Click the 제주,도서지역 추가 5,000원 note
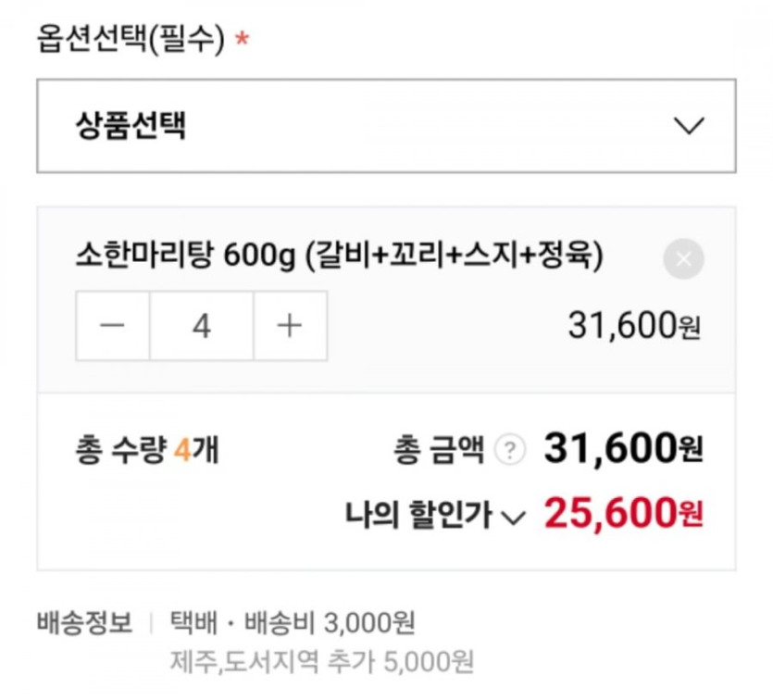773x700 pixels. (322, 661)
